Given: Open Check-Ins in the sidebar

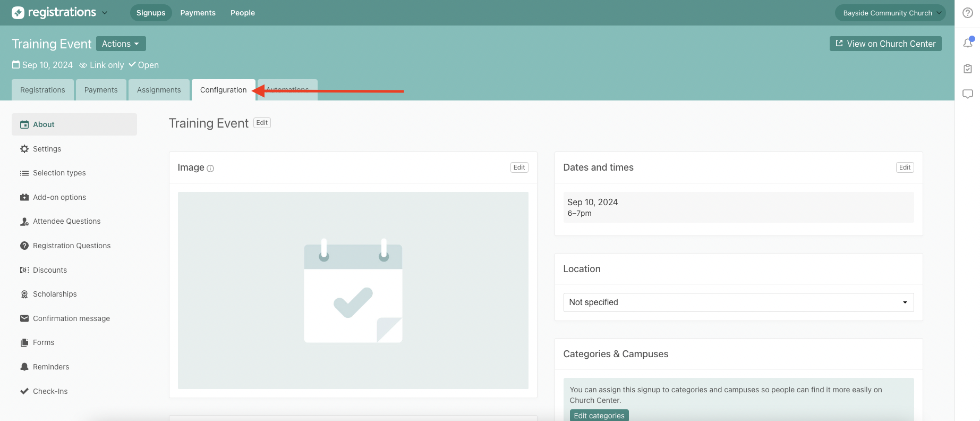Looking at the screenshot, I should (50, 391).
